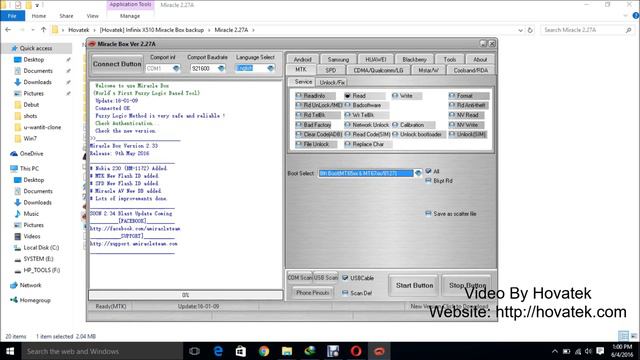Open Microsoft Edge from the taskbar
The height and width of the screenshot is (360, 640).
[218, 351]
